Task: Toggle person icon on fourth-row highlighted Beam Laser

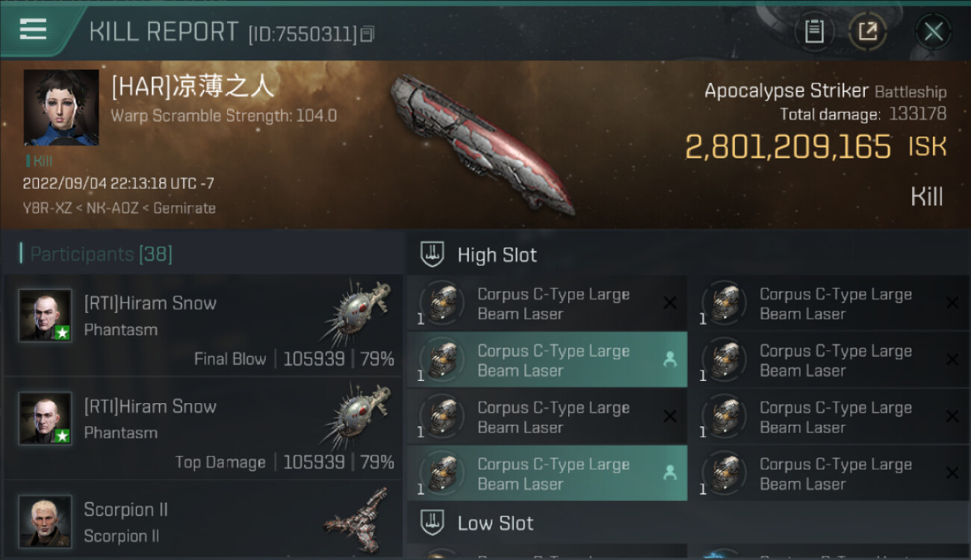Action: pyautogui.click(x=670, y=473)
